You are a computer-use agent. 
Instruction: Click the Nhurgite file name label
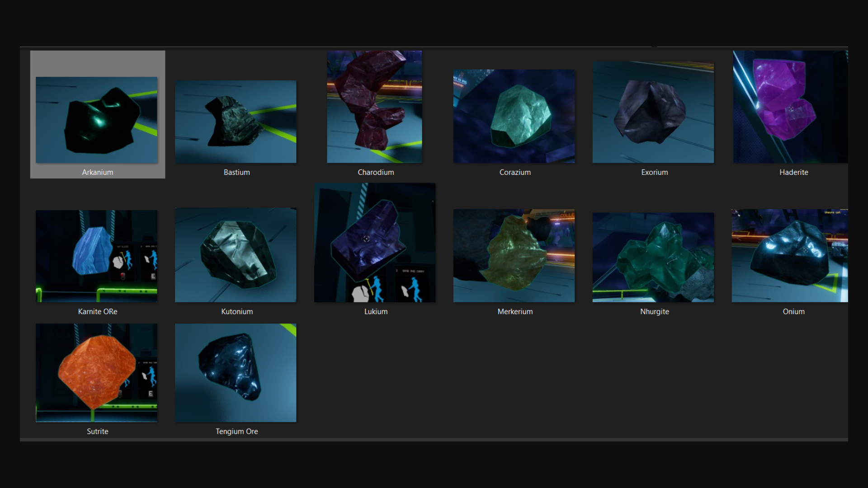pyautogui.click(x=655, y=311)
